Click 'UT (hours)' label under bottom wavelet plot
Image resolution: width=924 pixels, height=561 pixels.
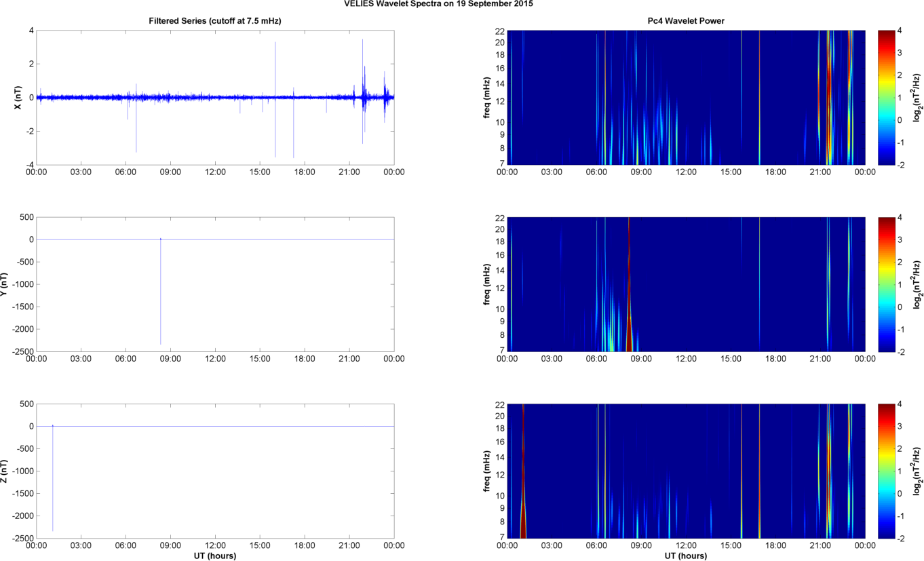pyautogui.click(x=686, y=556)
